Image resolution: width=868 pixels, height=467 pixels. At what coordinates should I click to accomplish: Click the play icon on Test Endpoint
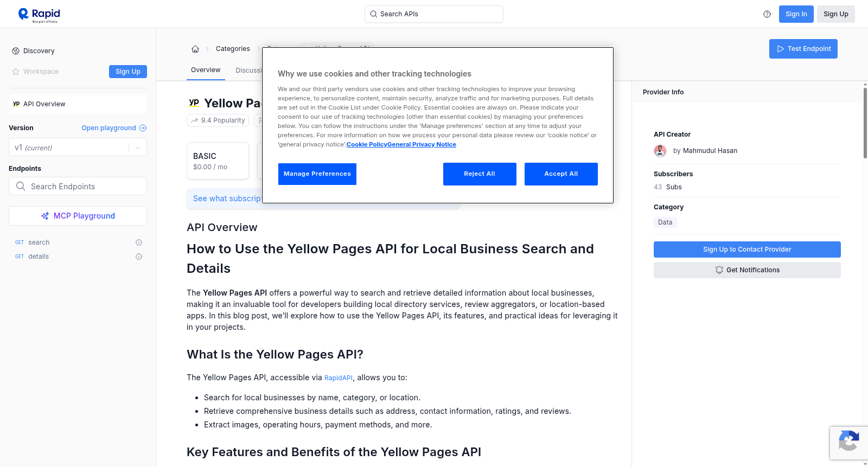(x=781, y=49)
